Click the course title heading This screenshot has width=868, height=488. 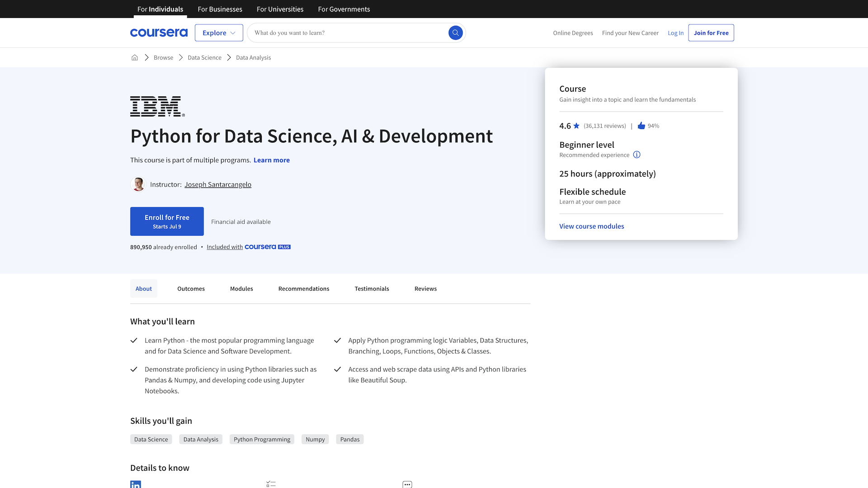pyautogui.click(x=311, y=136)
